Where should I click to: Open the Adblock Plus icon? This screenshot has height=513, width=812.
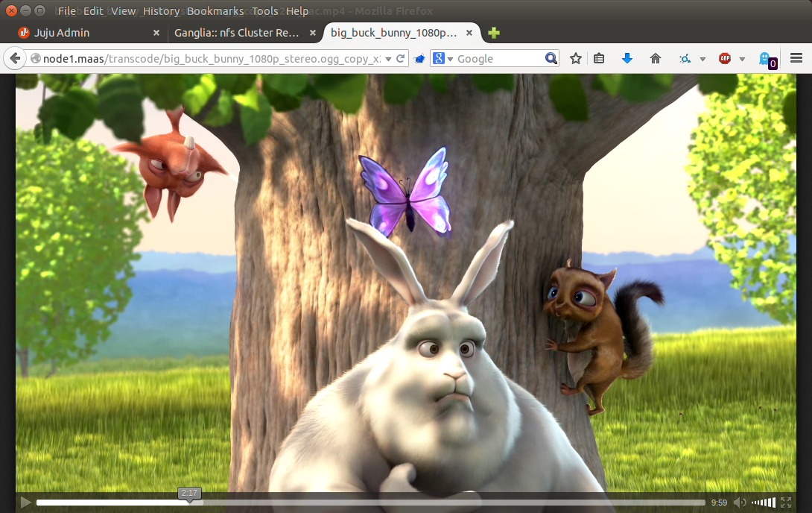tap(725, 59)
